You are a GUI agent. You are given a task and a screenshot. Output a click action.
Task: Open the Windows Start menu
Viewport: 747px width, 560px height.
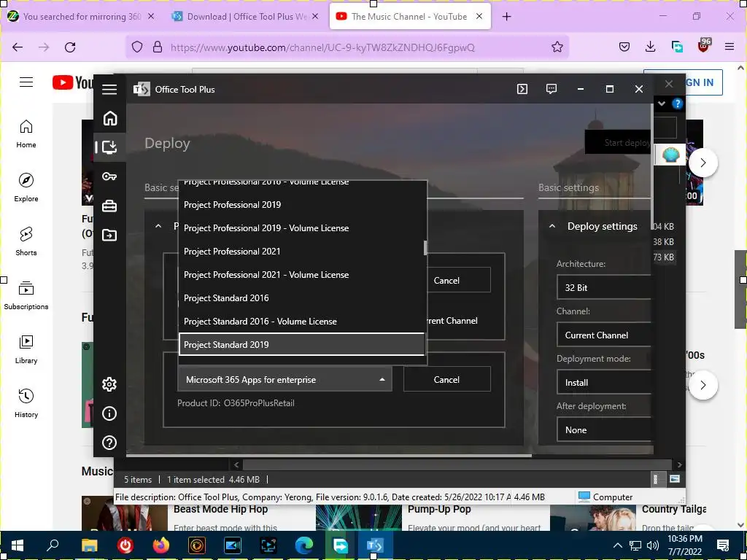(x=18, y=545)
